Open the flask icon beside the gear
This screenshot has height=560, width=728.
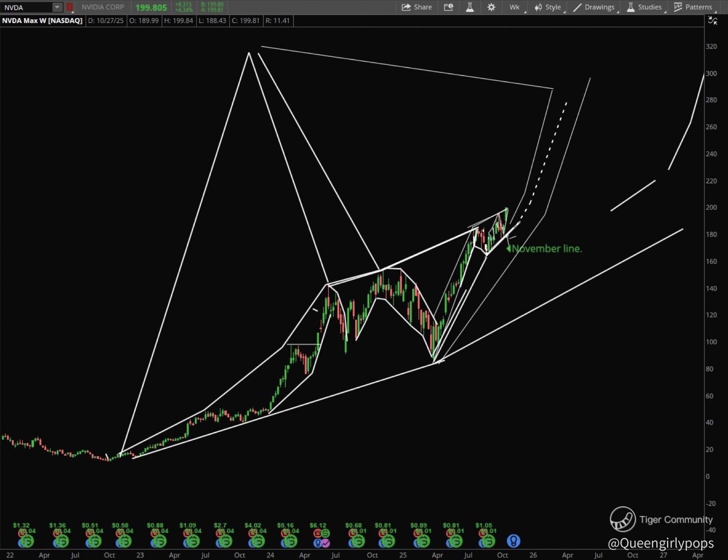pos(470,7)
